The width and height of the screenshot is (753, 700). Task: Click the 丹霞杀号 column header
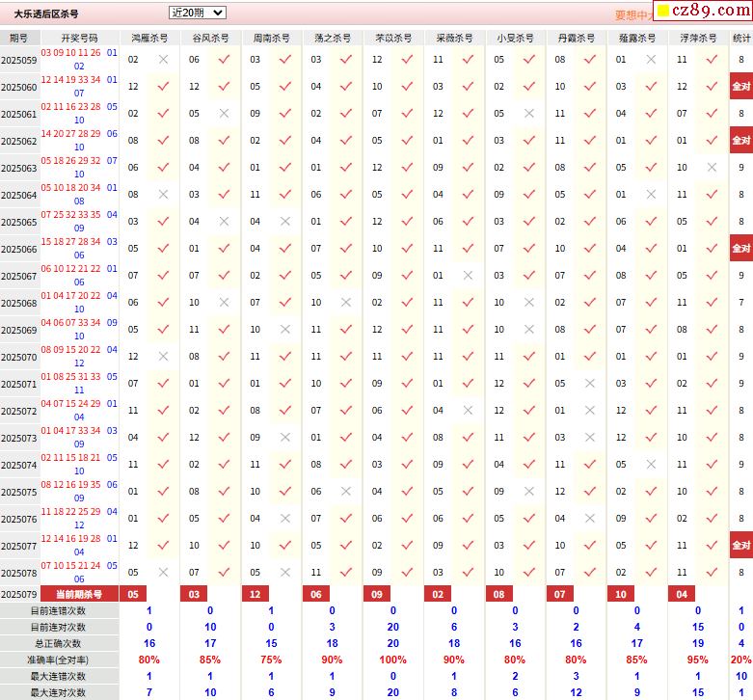[x=577, y=38]
